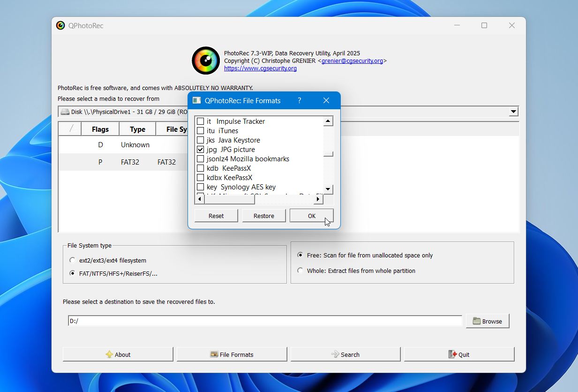This screenshot has width=578, height=392.
Task: Confirm file formats with OK
Action: [x=312, y=216]
